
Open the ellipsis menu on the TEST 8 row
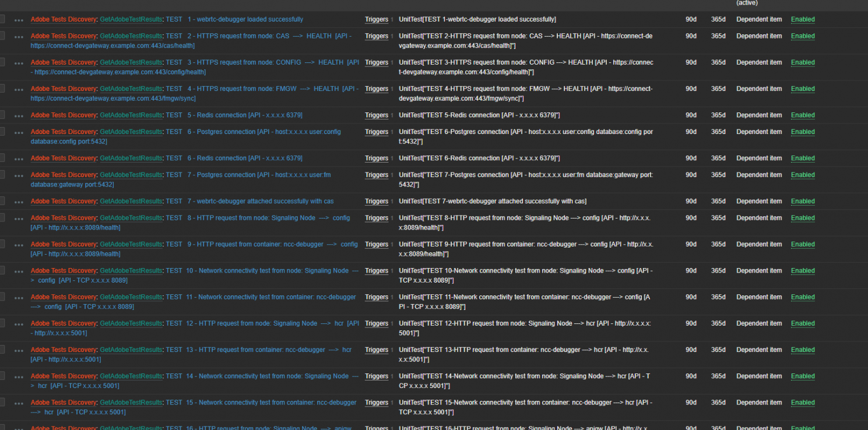coord(19,218)
